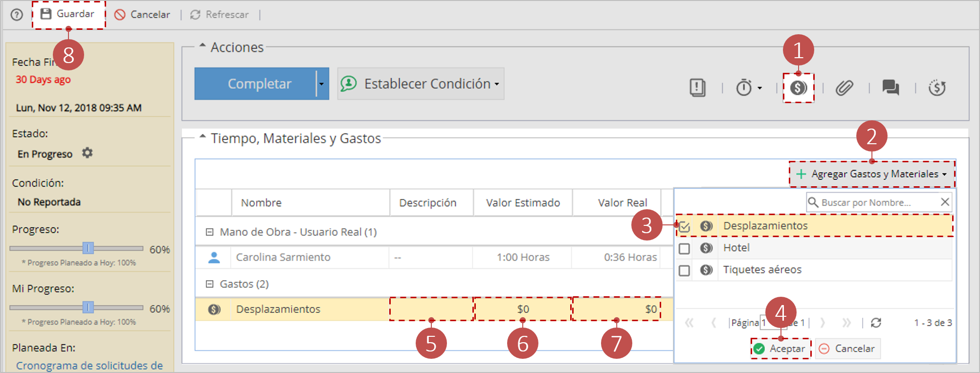
Task: Uncheck the Desplazamientos checkbox
Action: point(684,226)
